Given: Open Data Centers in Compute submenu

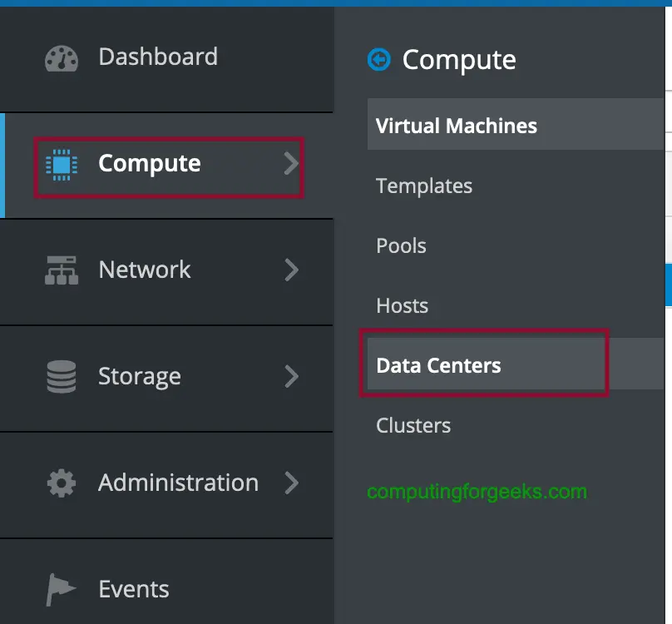Looking at the screenshot, I should pos(516,364).
